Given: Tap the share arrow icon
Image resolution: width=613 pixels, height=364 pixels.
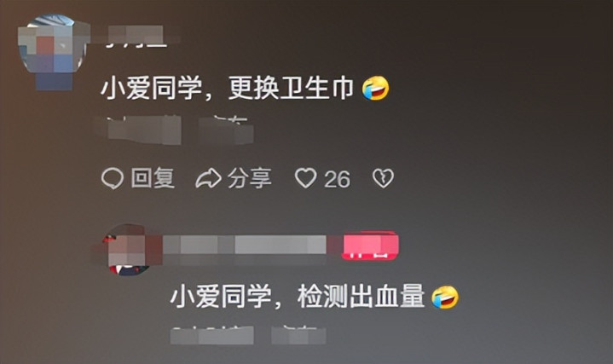Looking at the screenshot, I should point(208,179).
